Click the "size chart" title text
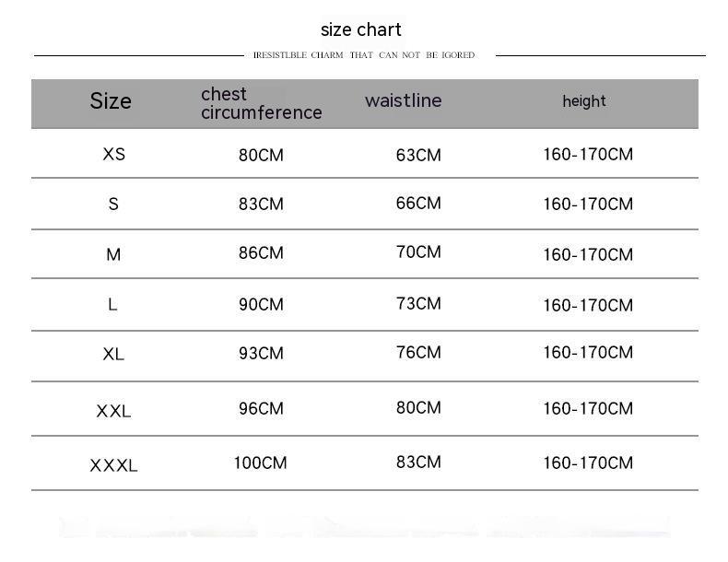This screenshot has width=728, height=562. pyautogui.click(x=361, y=29)
